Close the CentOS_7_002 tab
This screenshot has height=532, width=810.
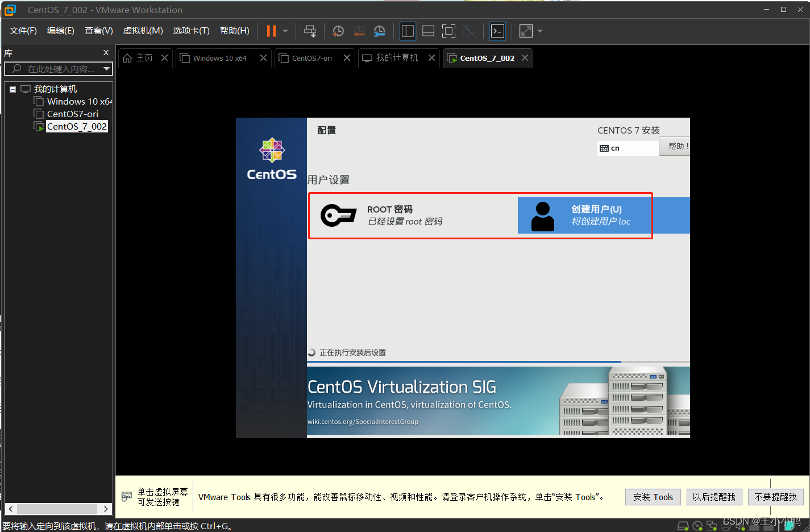pos(525,58)
